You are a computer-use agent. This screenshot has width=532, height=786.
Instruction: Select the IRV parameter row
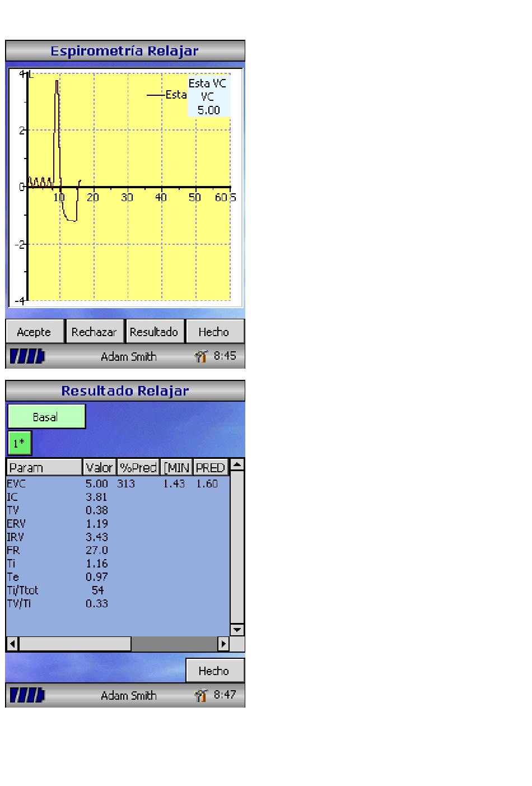[118, 537]
